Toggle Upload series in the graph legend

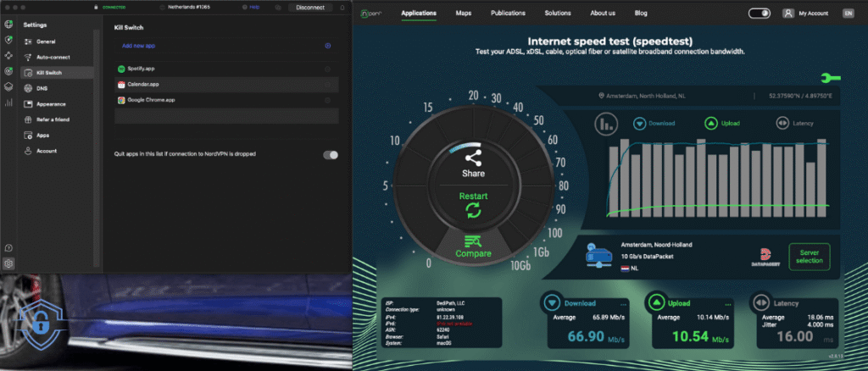coord(722,124)
